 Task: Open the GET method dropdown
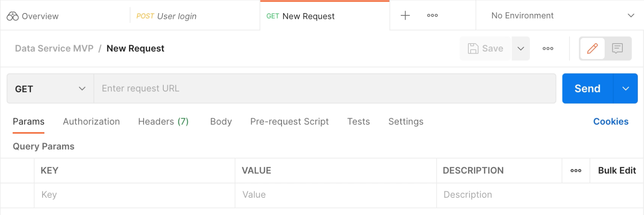[50, 89]
